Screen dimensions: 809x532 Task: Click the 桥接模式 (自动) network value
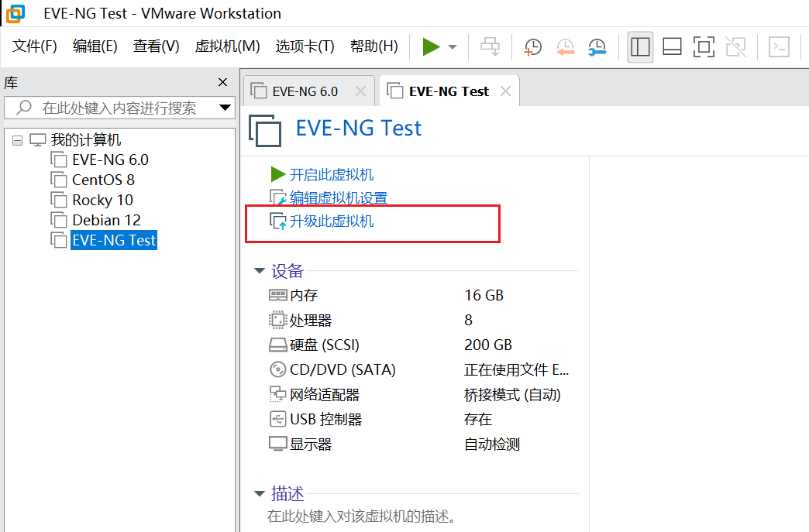click(x=512, y=395)
